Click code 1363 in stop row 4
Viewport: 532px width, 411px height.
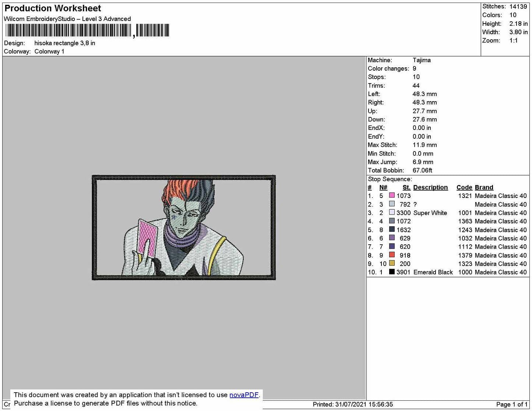coord(465,221)
